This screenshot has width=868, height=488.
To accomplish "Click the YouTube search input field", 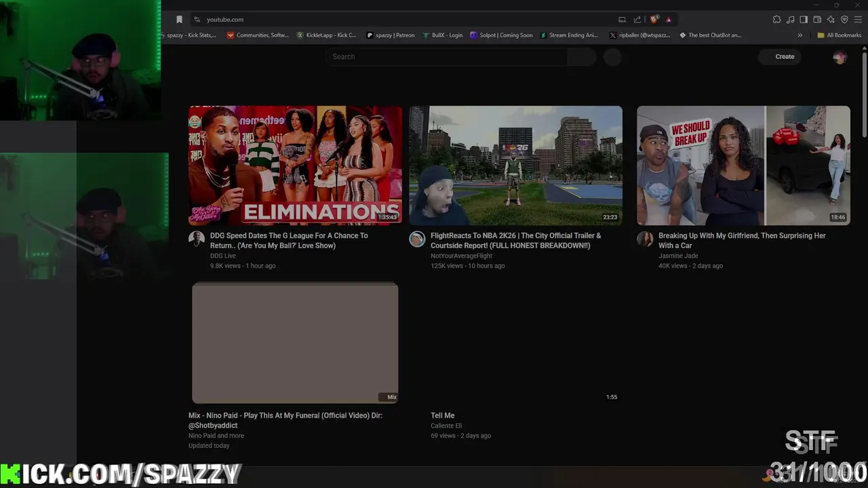I will coord(446,57).
